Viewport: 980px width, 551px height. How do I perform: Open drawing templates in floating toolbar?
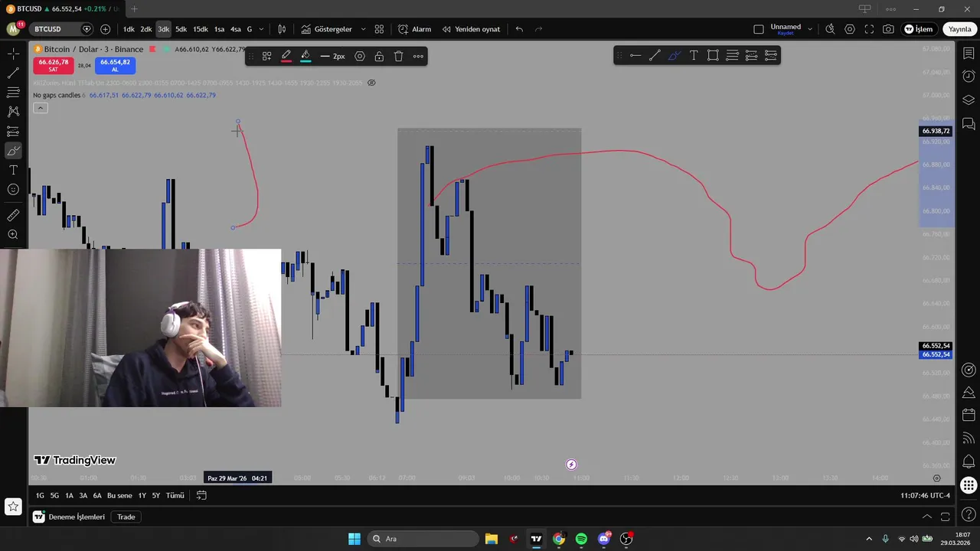266,56
